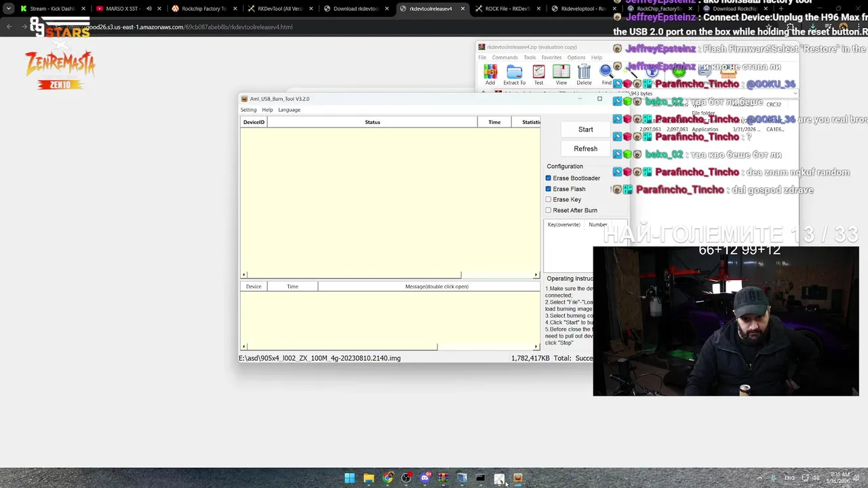Open Commands menu in WinRAR
The height and width of the screenshot is (488, 868).
pos(505,58)
